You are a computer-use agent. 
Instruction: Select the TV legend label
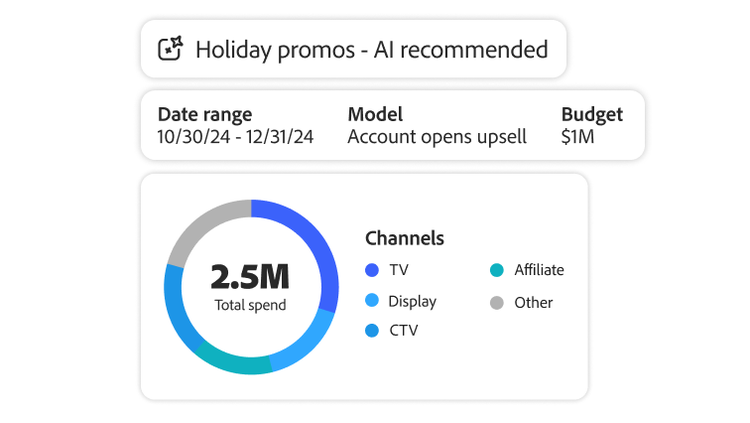point(399,270)
